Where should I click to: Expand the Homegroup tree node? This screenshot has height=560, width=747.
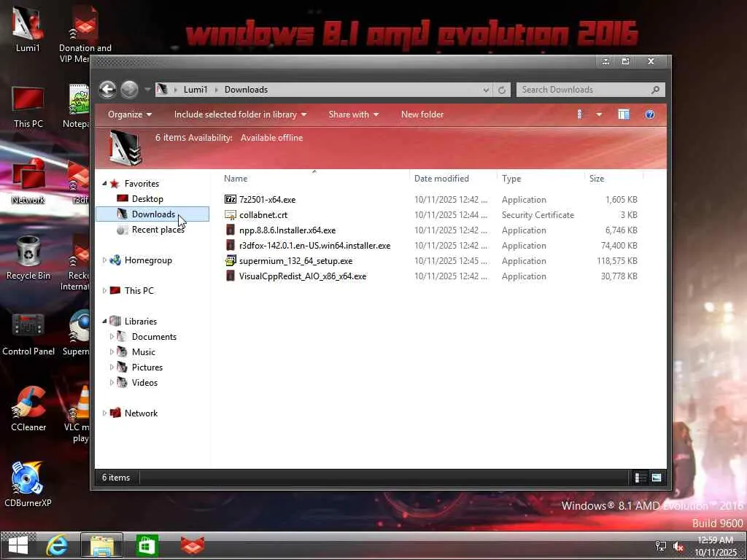click(x=104, y=260)
